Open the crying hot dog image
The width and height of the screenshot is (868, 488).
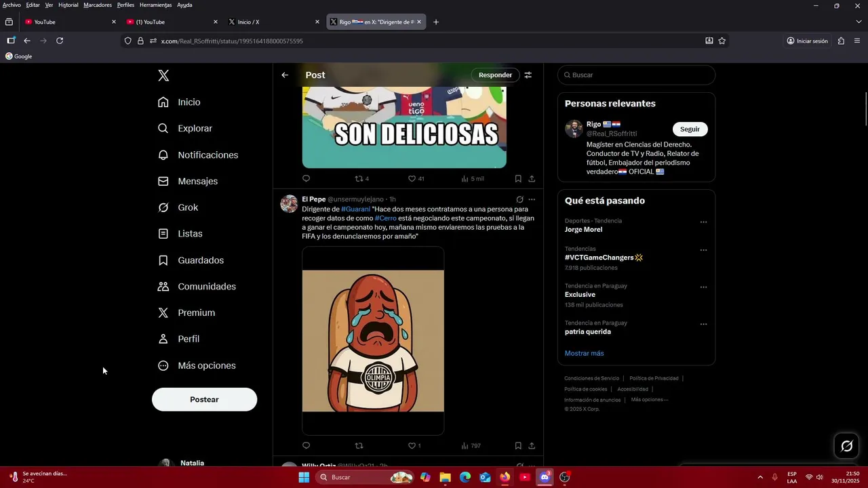[373, 341]
